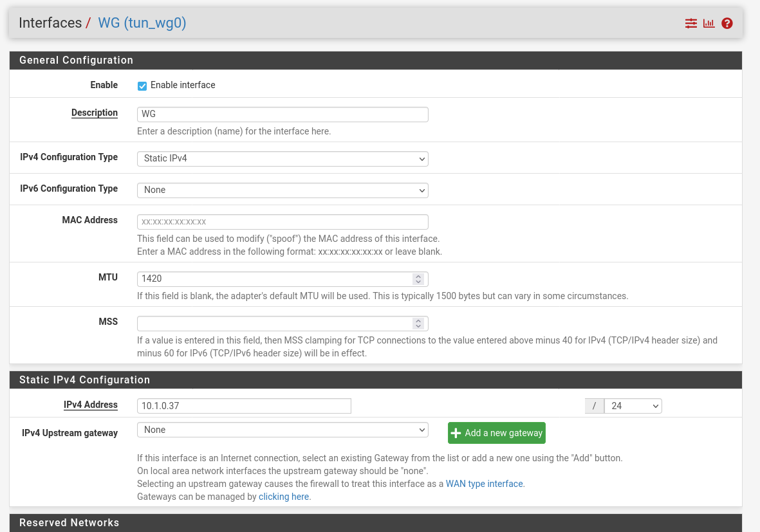
Task: Click into the Description text field
Action: (x=283, y=114)
